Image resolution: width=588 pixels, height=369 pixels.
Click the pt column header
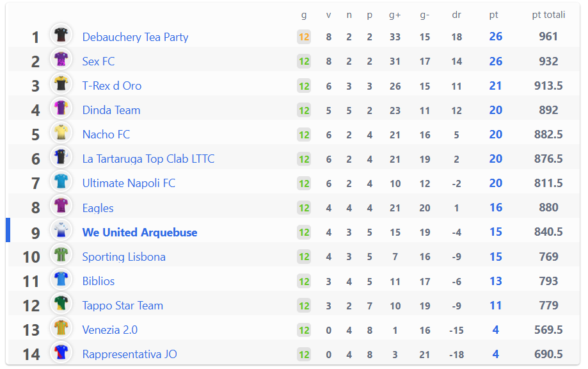[x=493, y=15]
